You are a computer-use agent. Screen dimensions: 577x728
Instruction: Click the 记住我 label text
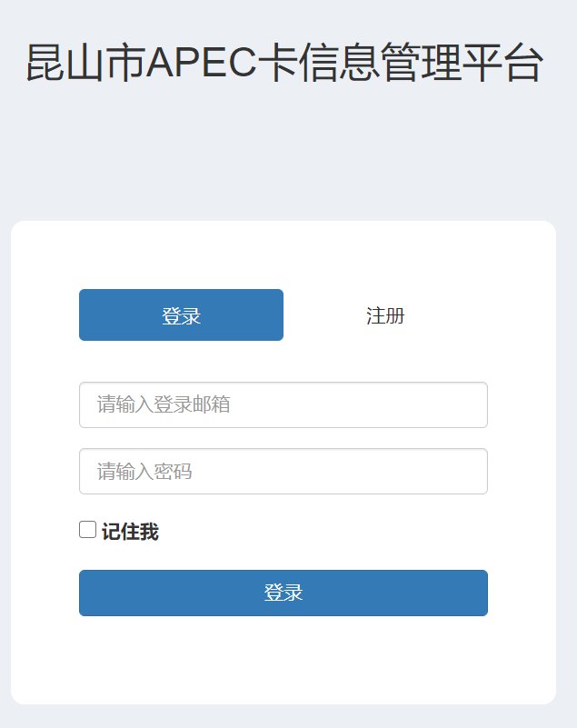(x=130, y=532)
